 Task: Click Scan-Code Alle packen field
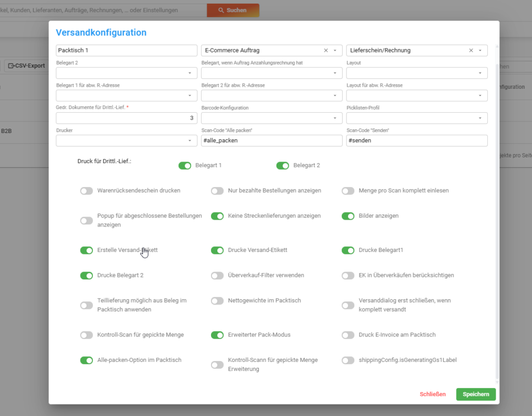point(272,141)
